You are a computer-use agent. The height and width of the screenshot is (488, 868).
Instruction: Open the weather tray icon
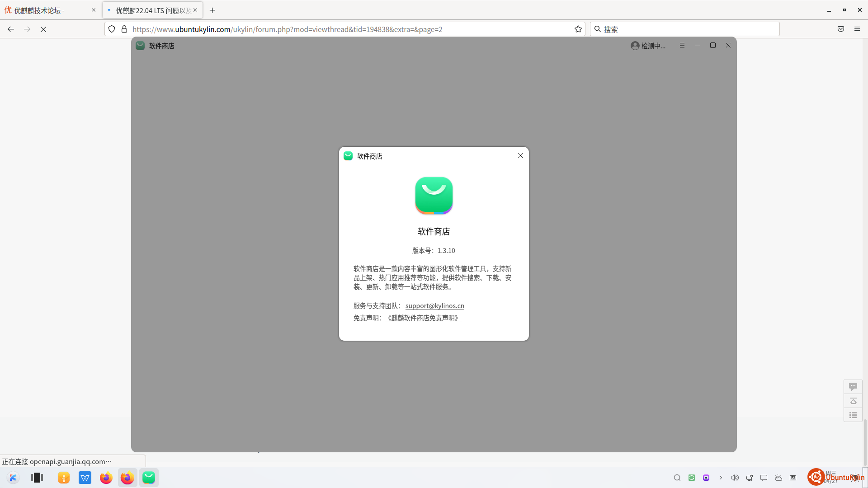point(778,478)
